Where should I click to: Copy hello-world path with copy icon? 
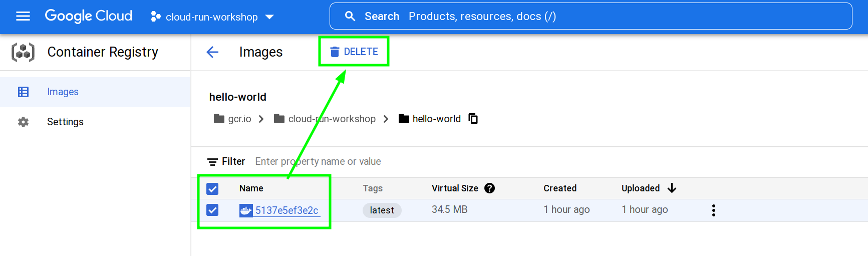473,119
